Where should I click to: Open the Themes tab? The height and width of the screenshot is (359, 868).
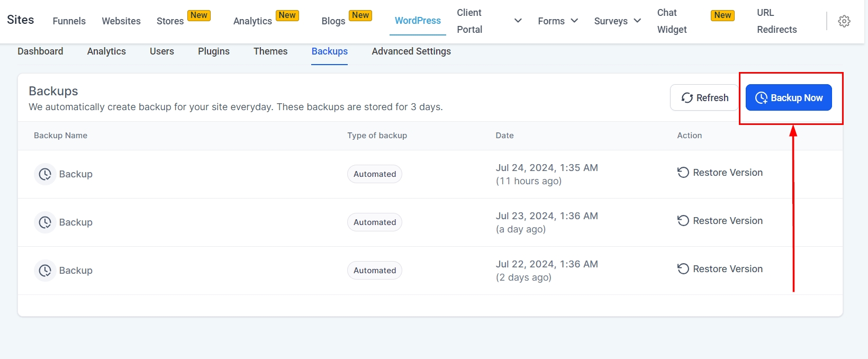click(x=270, y=51)
